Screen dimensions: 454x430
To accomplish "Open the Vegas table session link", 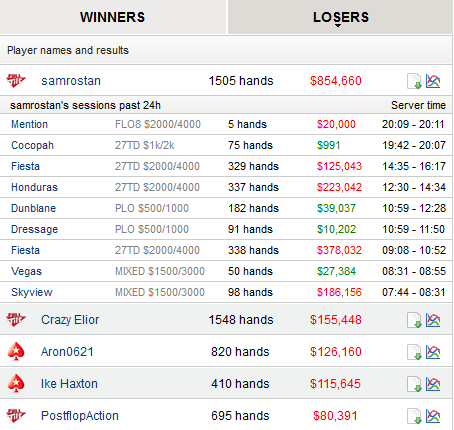I will click(x=26, y=271).
